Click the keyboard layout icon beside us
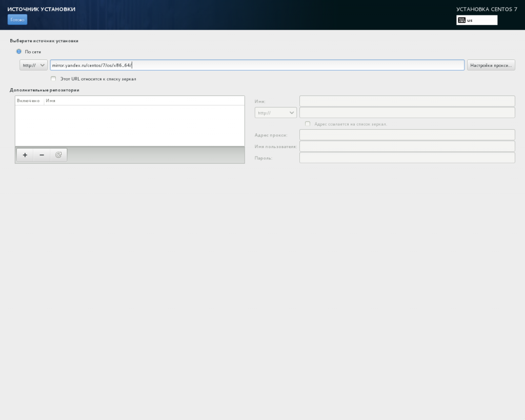The height and width of the screenshot is (420, 525). (x=461, y=21)
